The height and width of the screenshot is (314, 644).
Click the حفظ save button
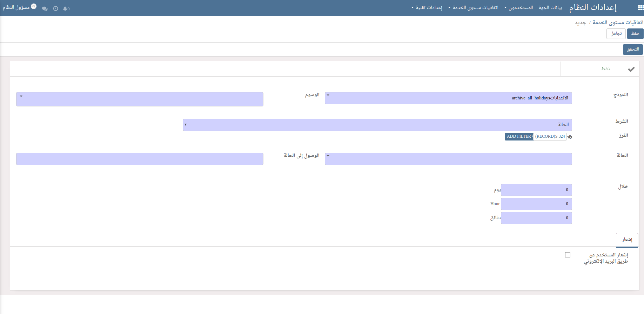635,34
